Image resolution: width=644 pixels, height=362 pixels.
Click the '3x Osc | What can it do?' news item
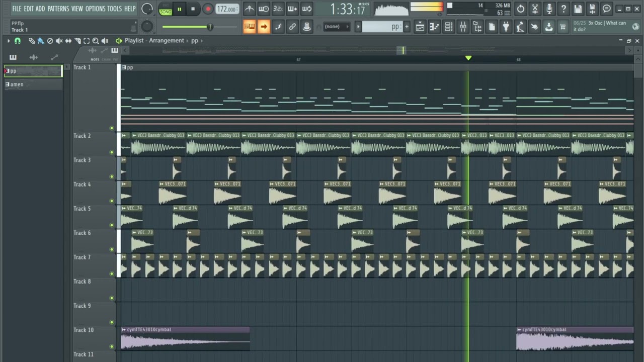[607, 26]
